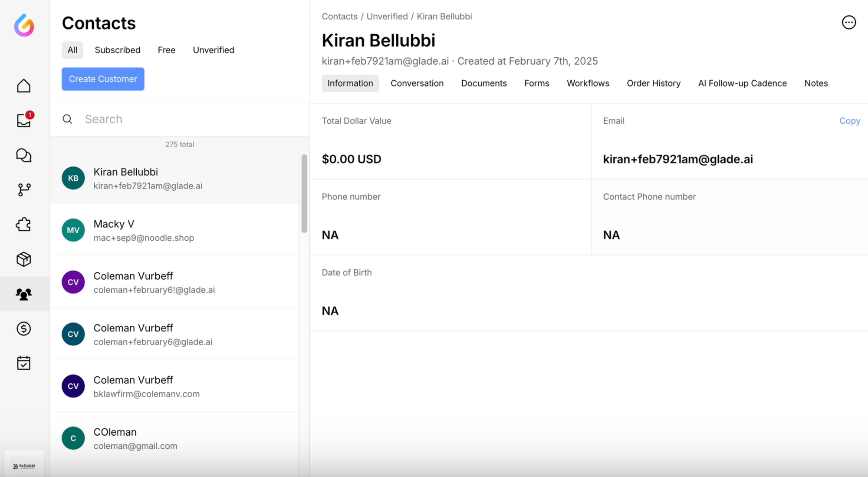Copy the email address
The width and height of the screenshot is (868, 477).
click(x=849, y=121)
